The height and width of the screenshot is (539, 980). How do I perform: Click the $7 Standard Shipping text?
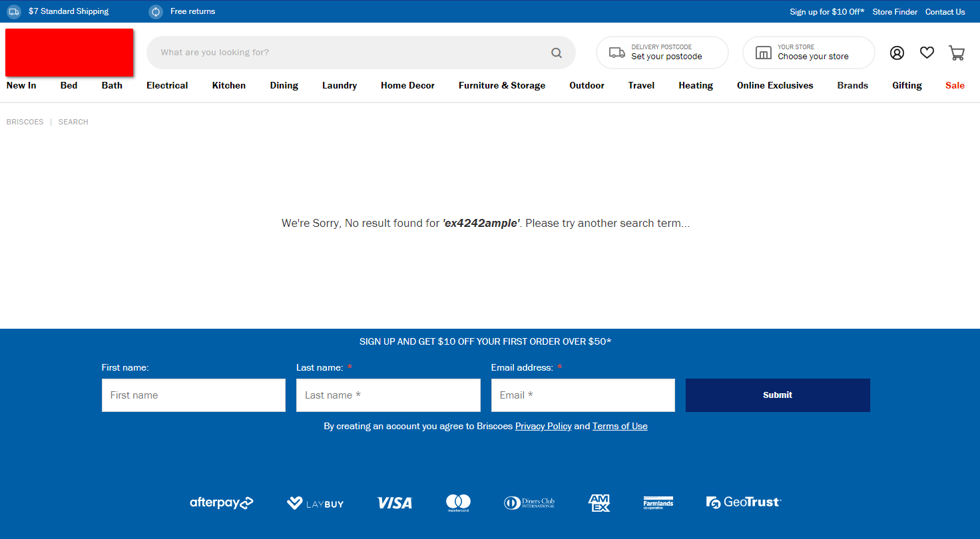[69, 11]
